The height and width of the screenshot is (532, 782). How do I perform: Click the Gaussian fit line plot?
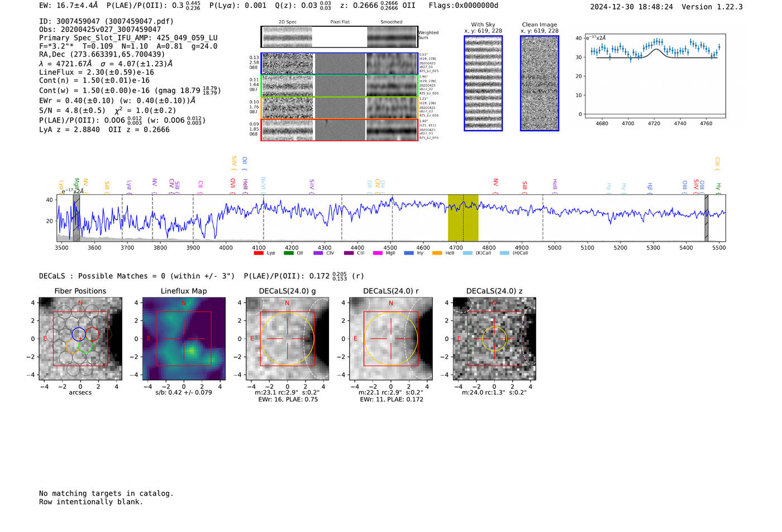655,76
